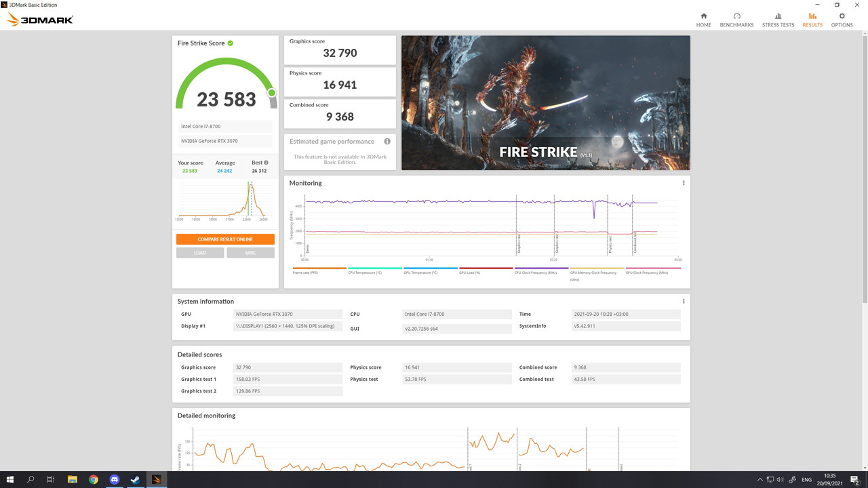
Task: Toggle the GPU Load (%) legend entry
Action: point(486,270)
